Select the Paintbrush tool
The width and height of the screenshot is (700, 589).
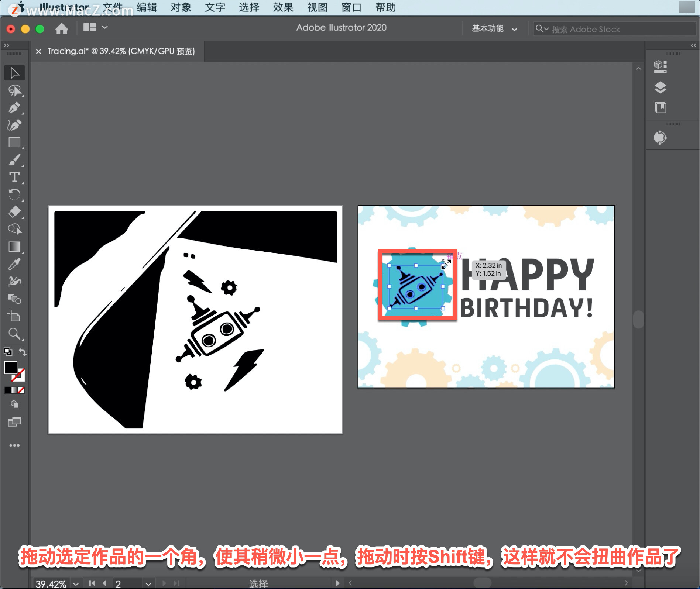tap(14, 160)
